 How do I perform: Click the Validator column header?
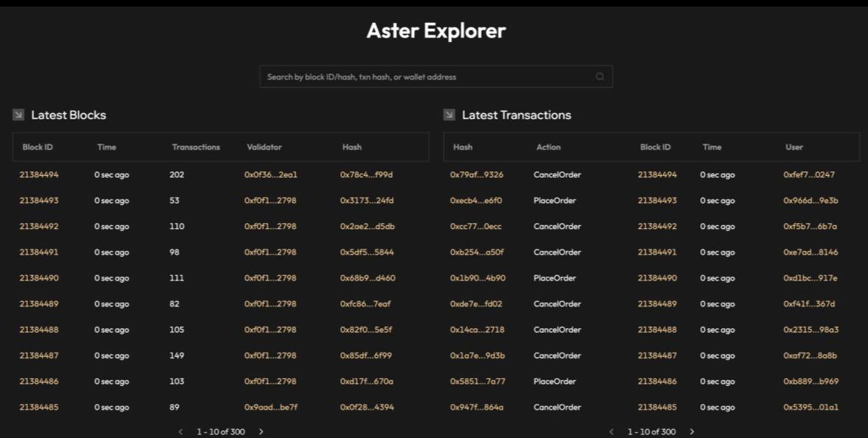pyautogui.click(x=264, y=147)
